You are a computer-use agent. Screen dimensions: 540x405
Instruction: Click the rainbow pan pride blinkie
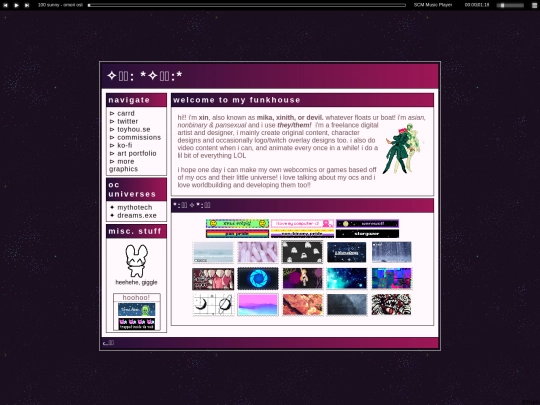tap(237, 233)
